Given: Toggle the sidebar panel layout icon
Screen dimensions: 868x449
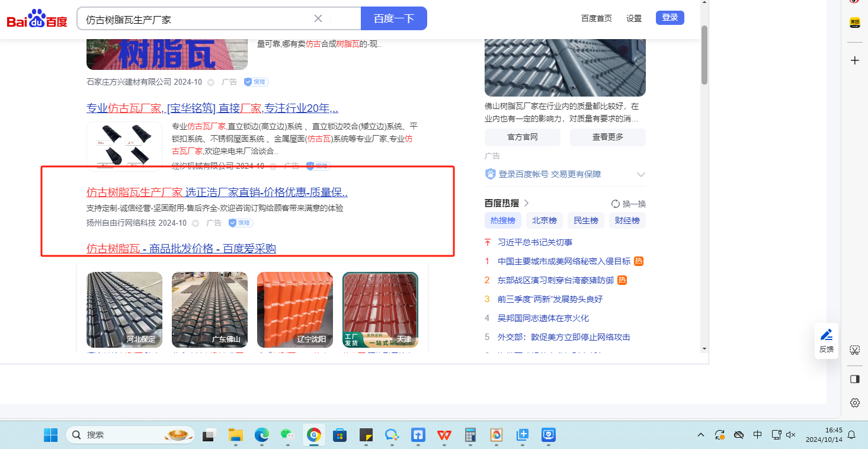Looking at the screenshot, I should pos(854,379).
